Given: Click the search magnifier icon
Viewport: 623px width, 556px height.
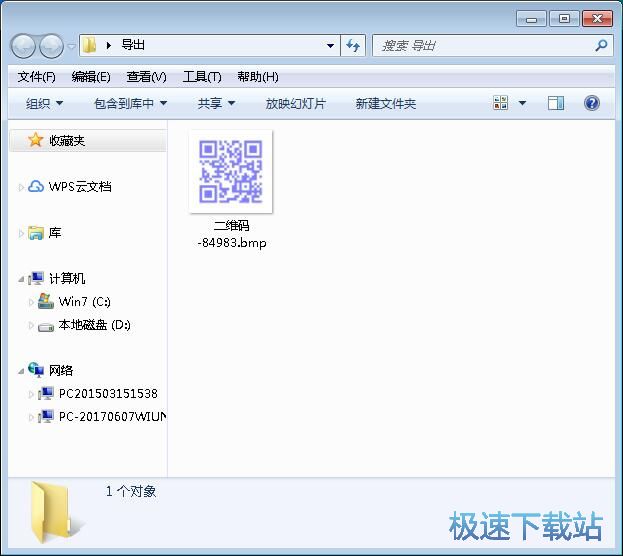Looking at the screenshot, I should [x=602, y=45].
